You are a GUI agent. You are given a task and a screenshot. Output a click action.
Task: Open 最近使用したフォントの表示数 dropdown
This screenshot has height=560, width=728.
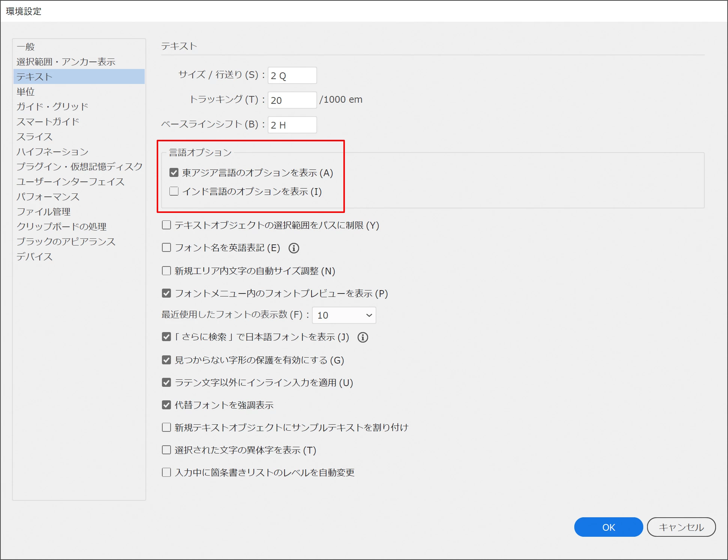pyautogui.click(x=344, y=315)
